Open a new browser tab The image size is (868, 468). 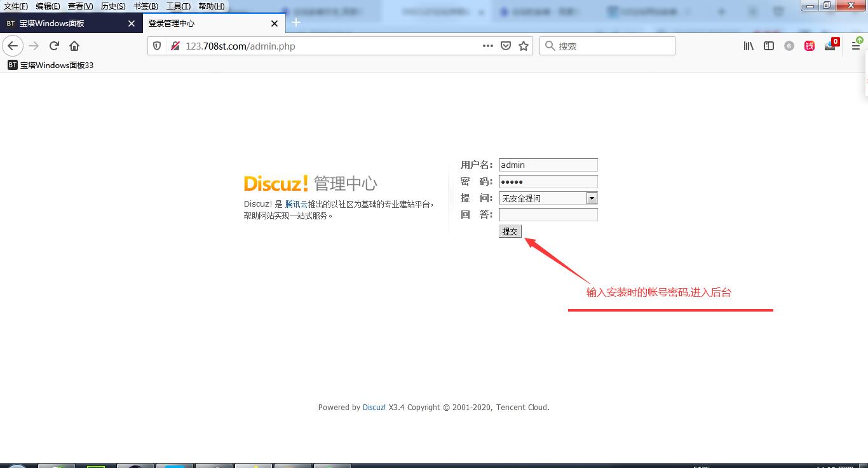point(296,23)
